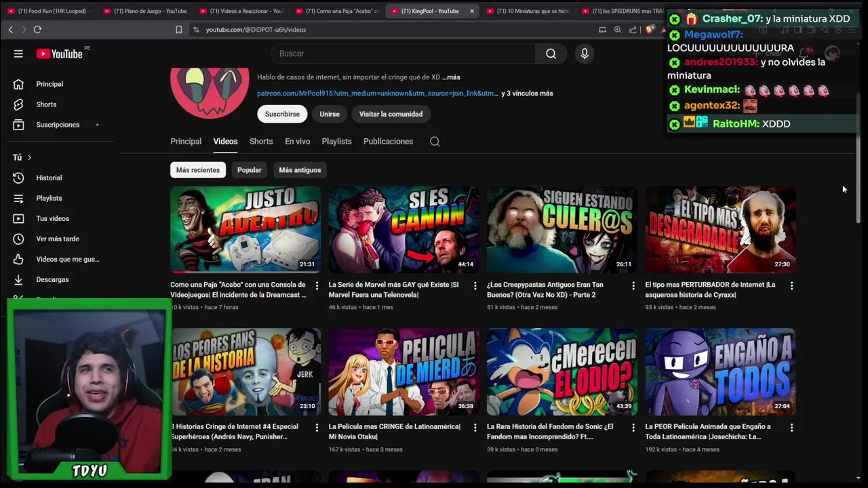Click the share icon in address bar

(633, 30)
